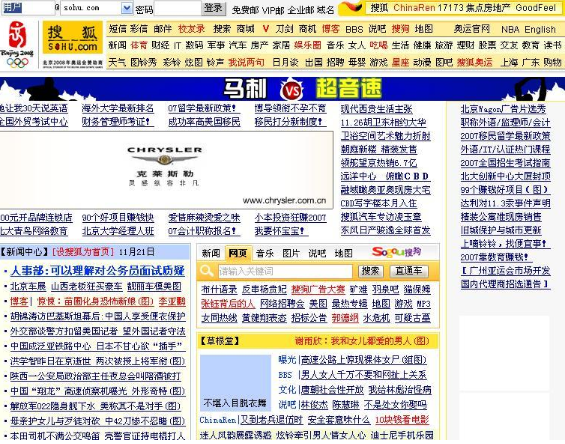565x444 pixels.
Task: Click the Beijing 2008 Olympic emblem logo
Action: pyautogui.click(x=17, y=44)
